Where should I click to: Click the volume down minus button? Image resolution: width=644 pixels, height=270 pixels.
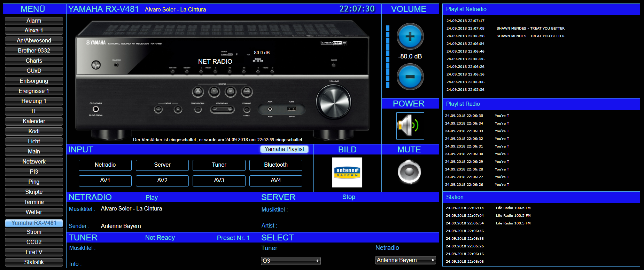click(410, 77)
